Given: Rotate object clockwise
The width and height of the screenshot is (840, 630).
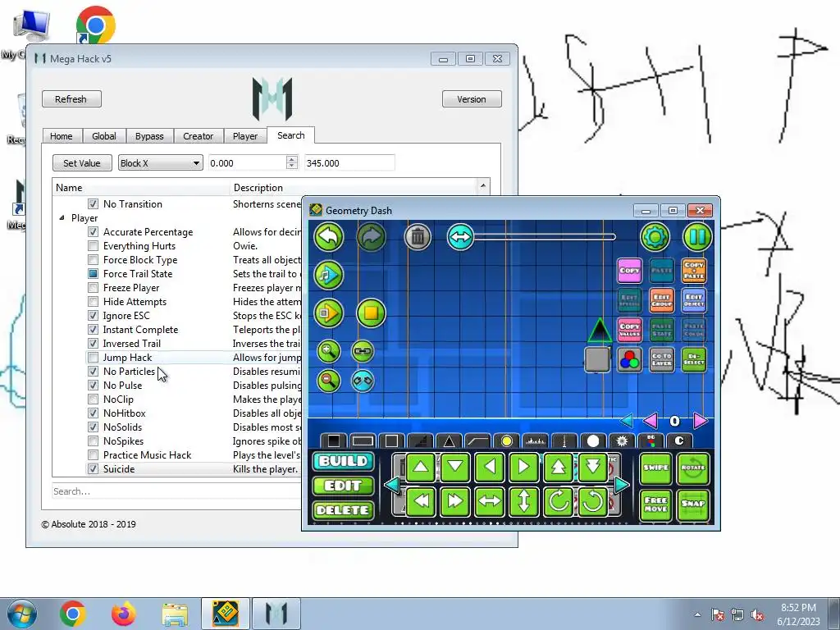Looking at the screenshot, I should [558, 501].
